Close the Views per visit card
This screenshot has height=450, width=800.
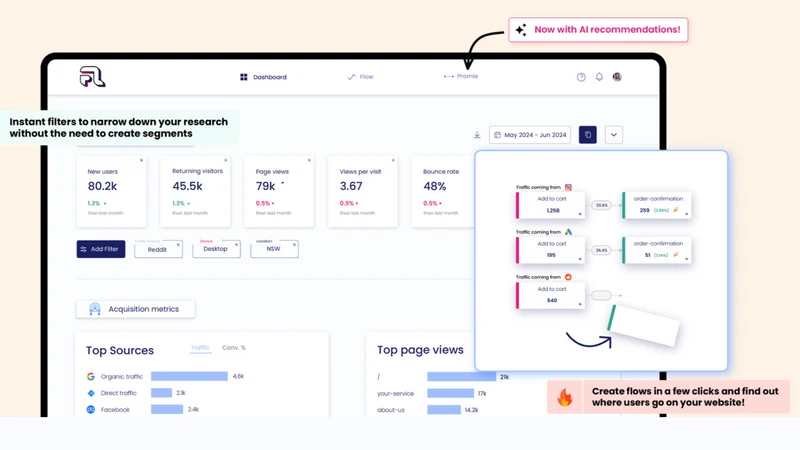pyautogui.click(x=393, y=160)
